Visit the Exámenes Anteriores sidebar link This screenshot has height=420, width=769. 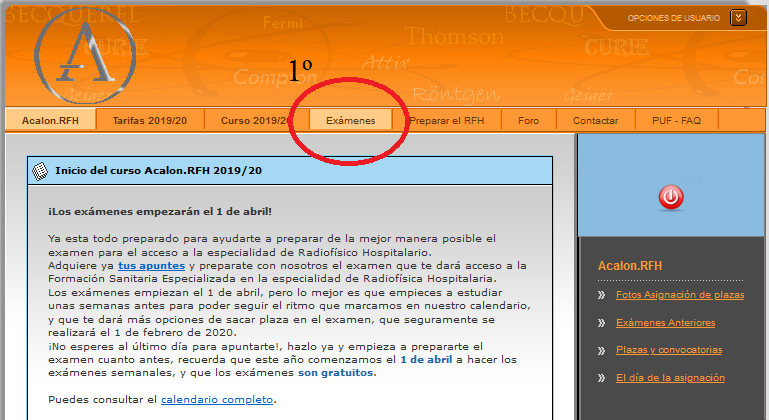[x=665, y=323]
